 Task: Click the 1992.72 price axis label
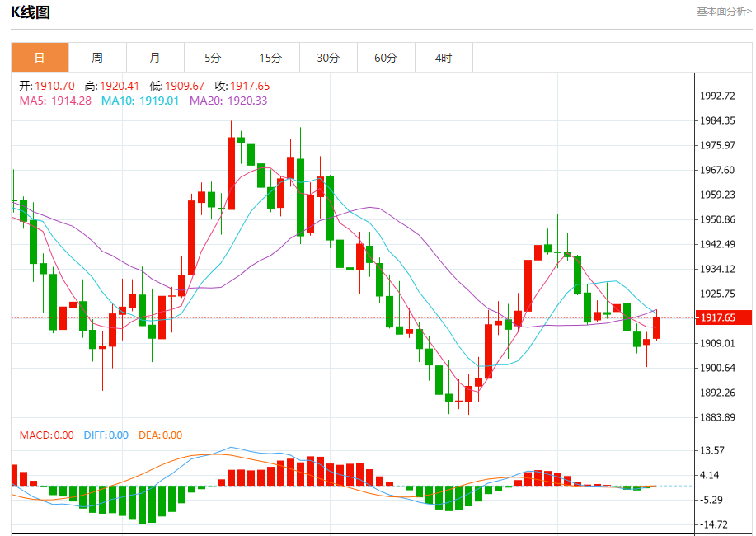point(717,96)
